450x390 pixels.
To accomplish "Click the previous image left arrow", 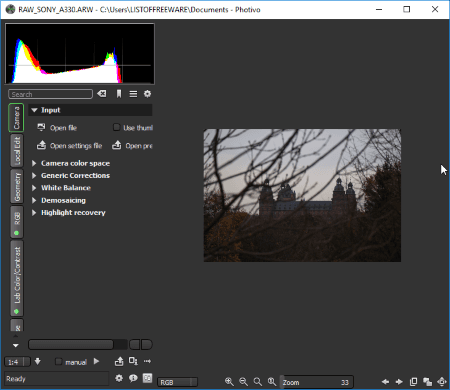I will (x=385, y=382).
